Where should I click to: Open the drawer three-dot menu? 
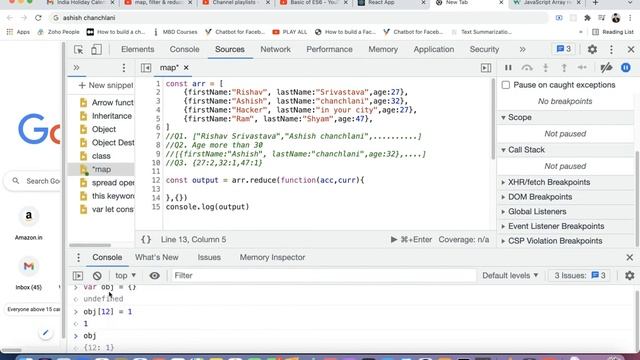[78, 258]
